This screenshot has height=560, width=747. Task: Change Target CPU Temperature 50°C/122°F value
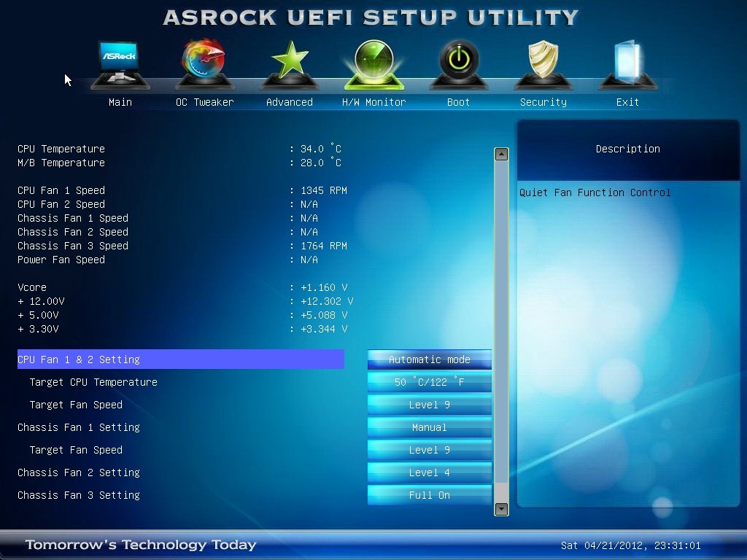429,382
